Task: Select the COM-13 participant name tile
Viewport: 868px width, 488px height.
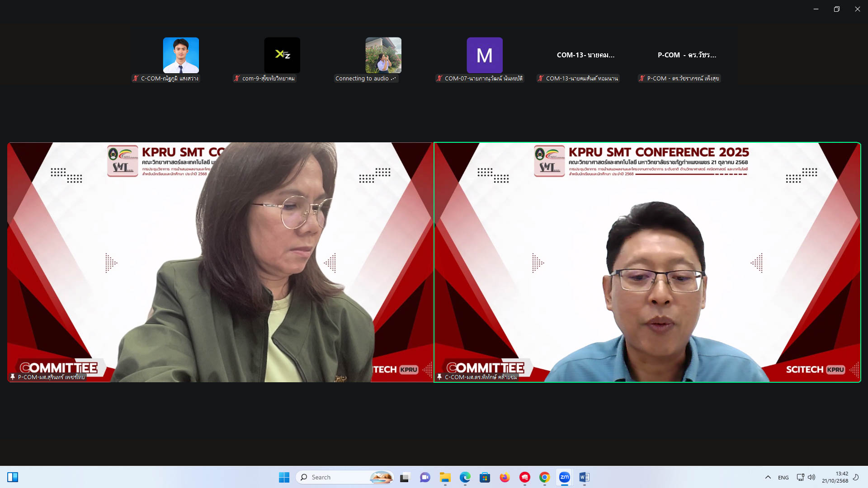Action: (x=585, y=55)
